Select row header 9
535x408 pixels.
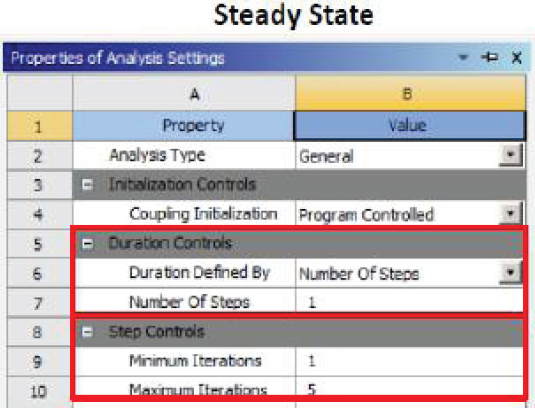40,361
